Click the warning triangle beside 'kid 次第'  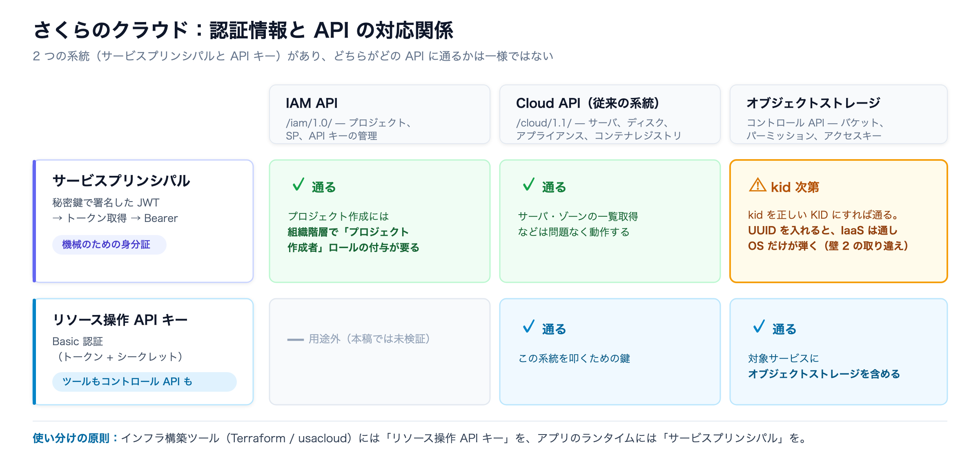click(x=757, y=185)
